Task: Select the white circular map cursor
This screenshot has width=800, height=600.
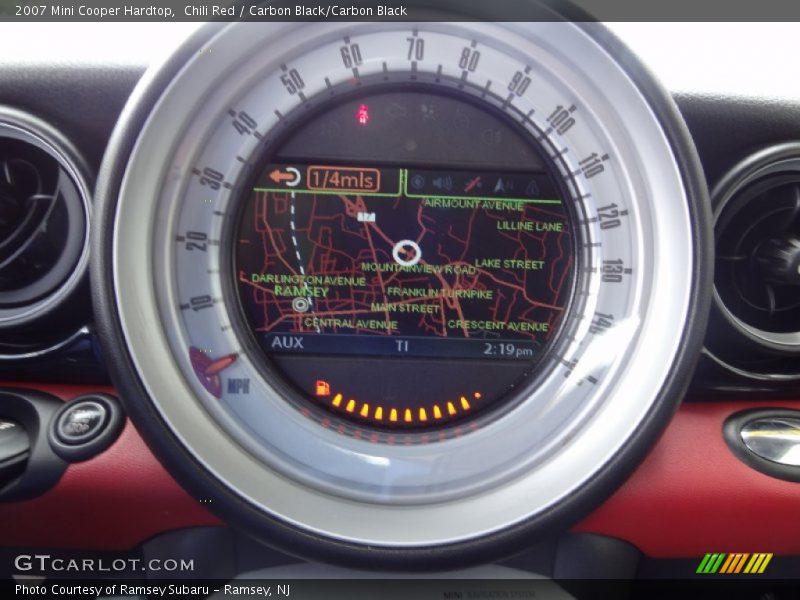Action: 406,252
